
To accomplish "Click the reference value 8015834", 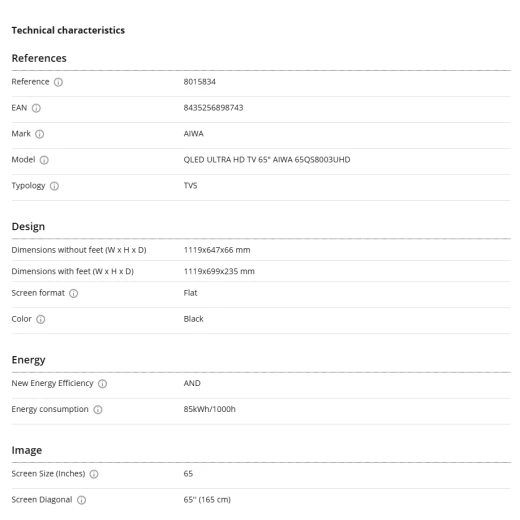I will [x=200, y=82].
